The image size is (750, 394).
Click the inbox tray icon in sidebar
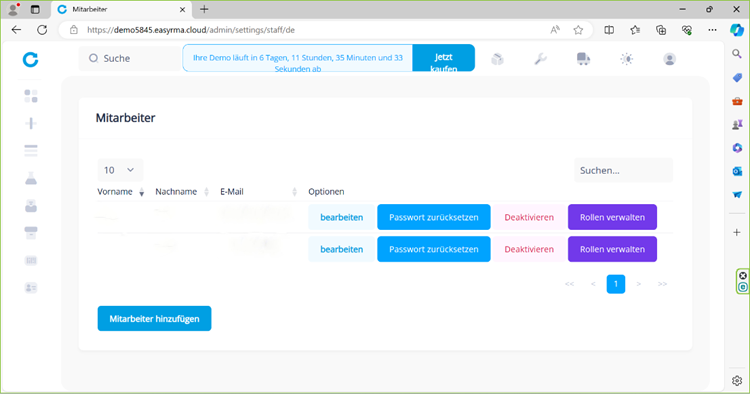31,206
